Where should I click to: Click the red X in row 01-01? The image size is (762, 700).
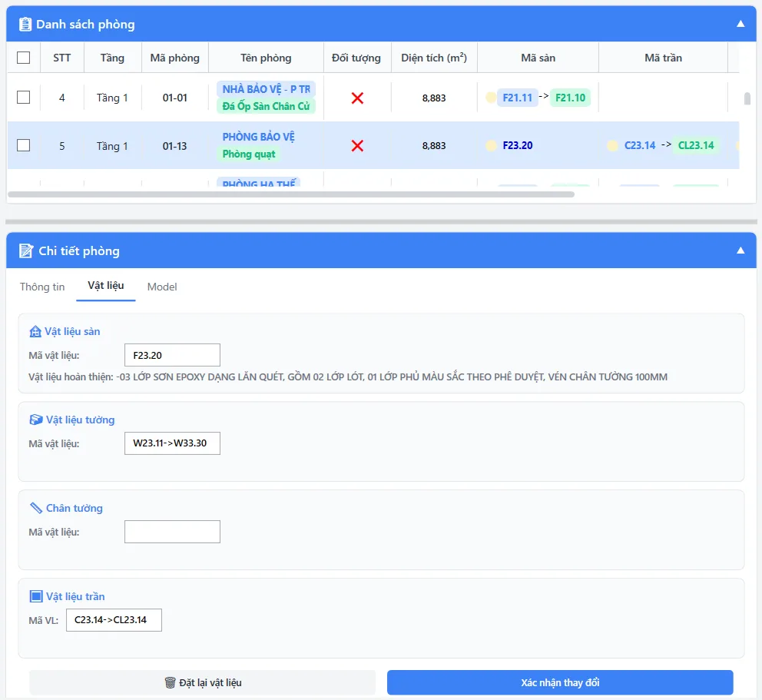click(x=357, y=98)
